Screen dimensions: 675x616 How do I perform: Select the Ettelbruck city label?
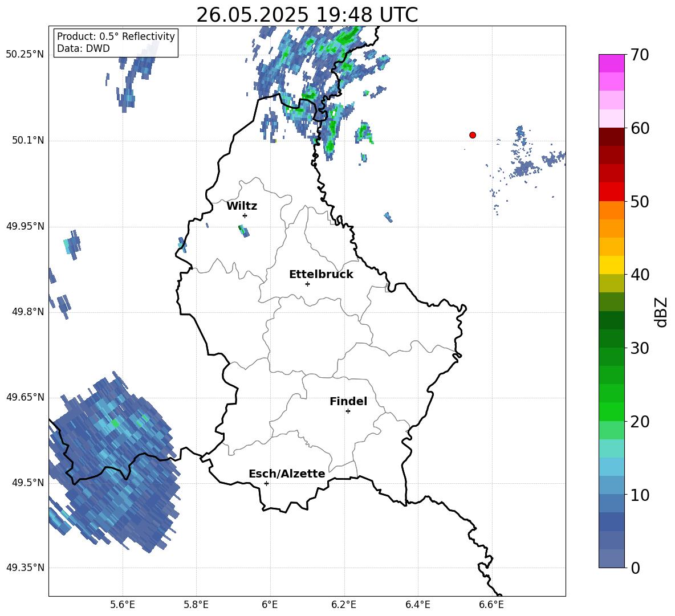321,275
